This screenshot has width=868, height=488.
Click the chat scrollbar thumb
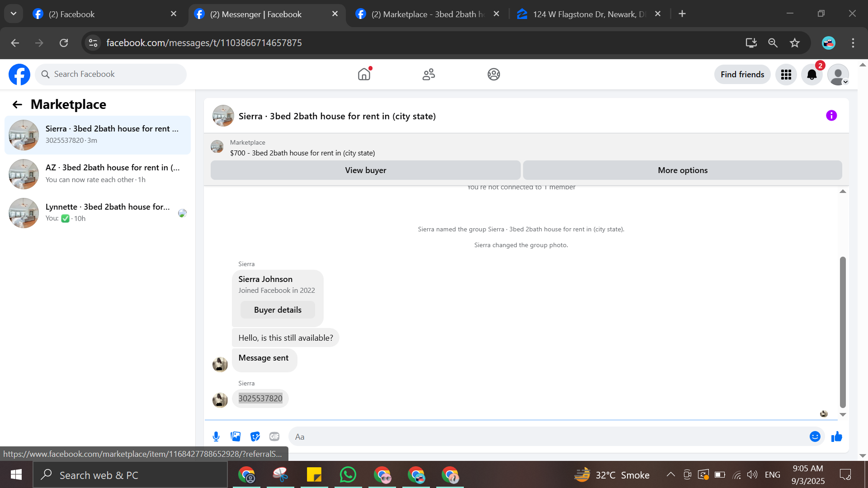click(843, 333)
